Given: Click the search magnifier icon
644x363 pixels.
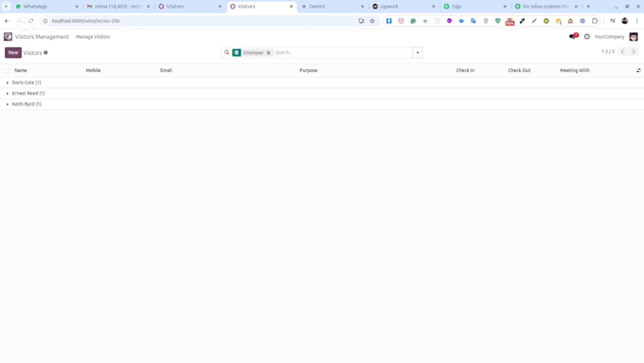Looking at the screenshot, I should tap(226, 53).
